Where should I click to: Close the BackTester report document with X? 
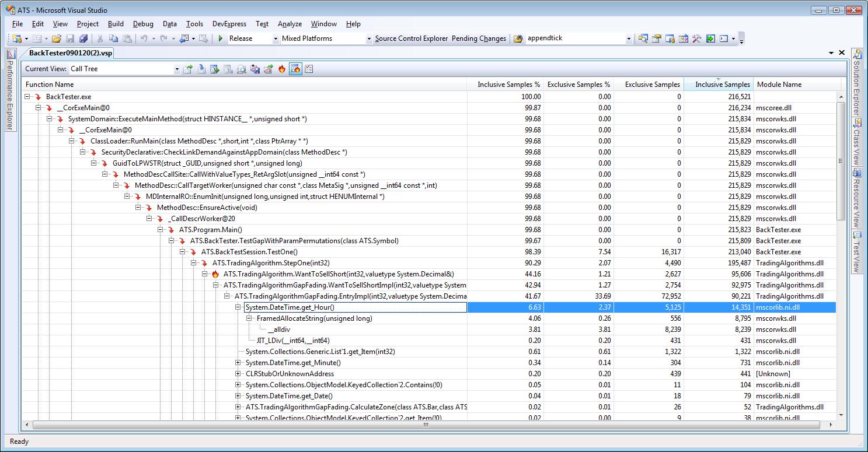coord(842,53)
